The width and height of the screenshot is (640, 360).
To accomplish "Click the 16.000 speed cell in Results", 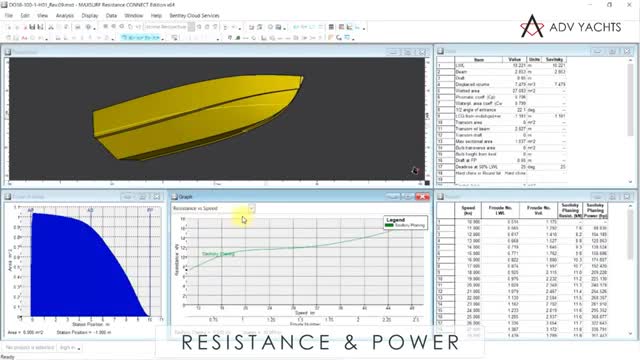I will coord(468,260).
